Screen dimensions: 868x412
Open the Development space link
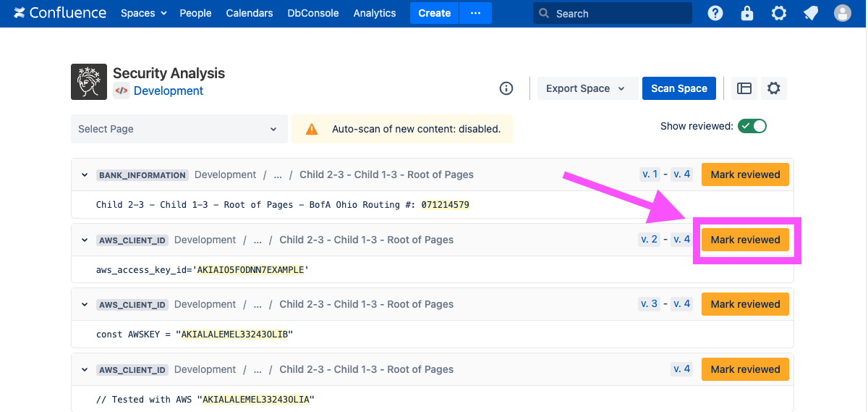[169, 91]
